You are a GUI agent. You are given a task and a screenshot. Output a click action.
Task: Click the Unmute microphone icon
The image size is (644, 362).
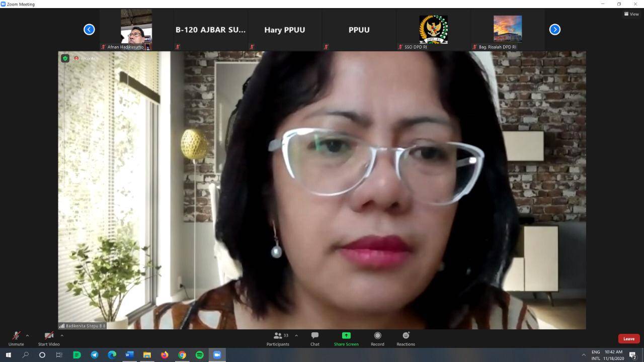16,336
